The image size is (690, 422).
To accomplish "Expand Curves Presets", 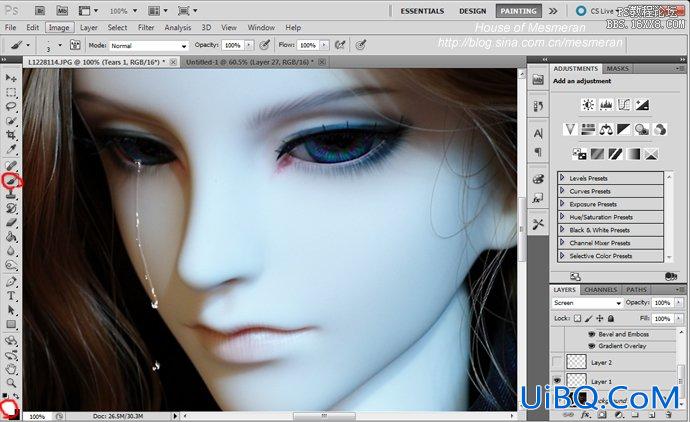I will tap(562, 191).
